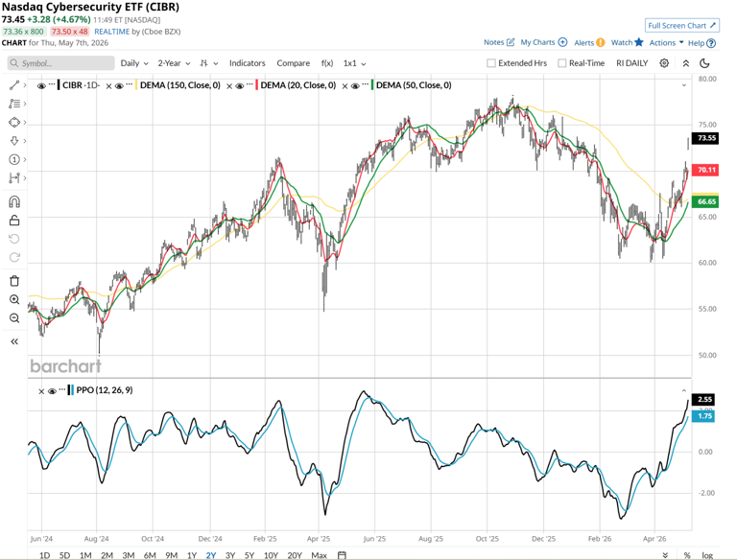The image size is (737, 560).
Task: Open the Daily frequency dropdown
Action: coord(134,63)
